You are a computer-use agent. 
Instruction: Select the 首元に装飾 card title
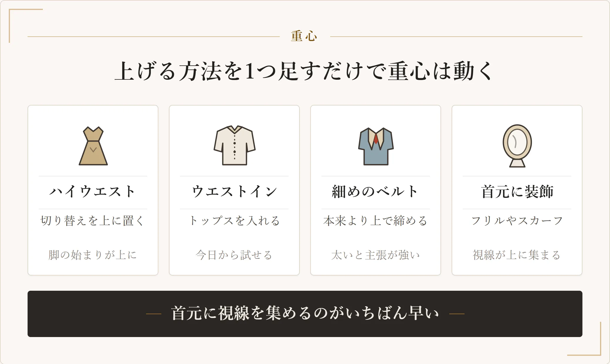point(517,192)
